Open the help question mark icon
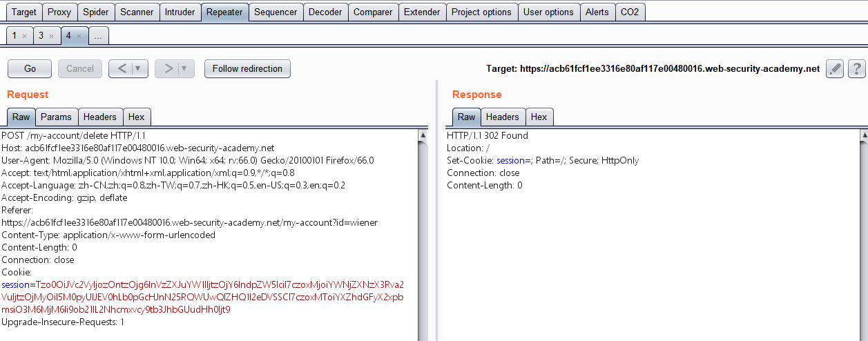This screenshot has height=341, width=868. pos(857,69)
